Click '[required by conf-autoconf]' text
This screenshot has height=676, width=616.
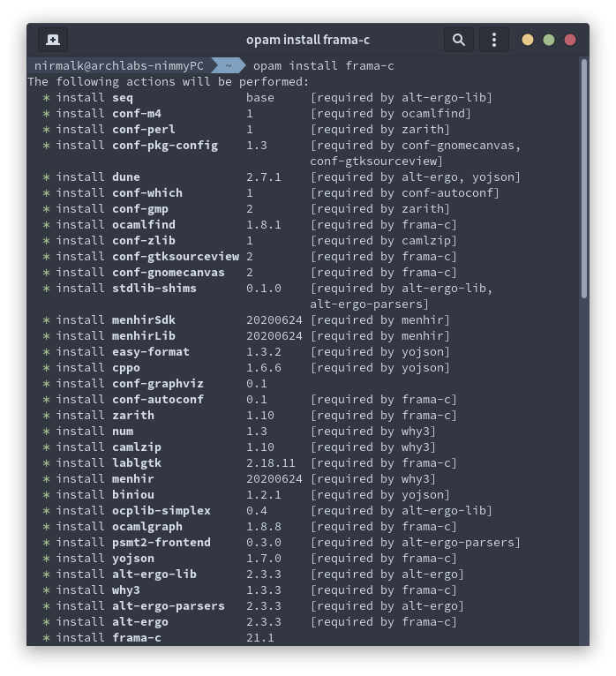coord(405,193)
